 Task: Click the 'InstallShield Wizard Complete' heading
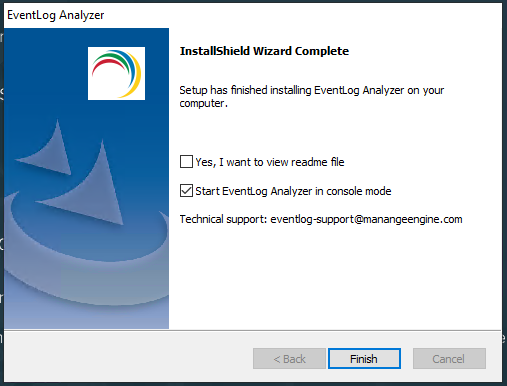point(264,51)
